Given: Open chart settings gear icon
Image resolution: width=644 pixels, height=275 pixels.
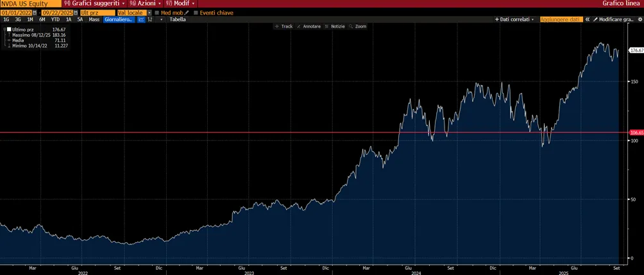Looking at the screenshot, I should coord(640,19).
